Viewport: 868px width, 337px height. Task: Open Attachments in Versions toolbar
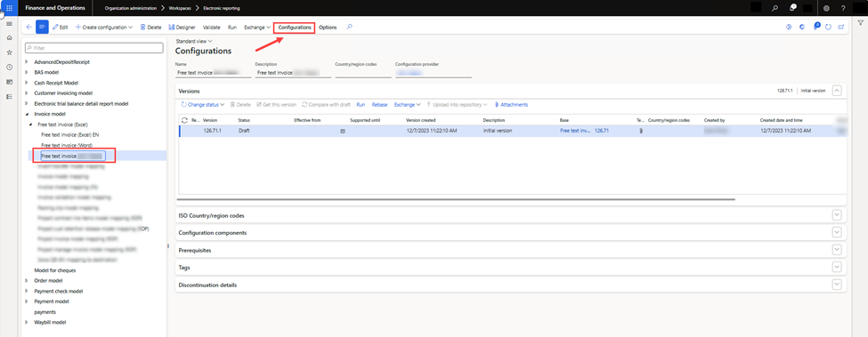coord(511,104)
